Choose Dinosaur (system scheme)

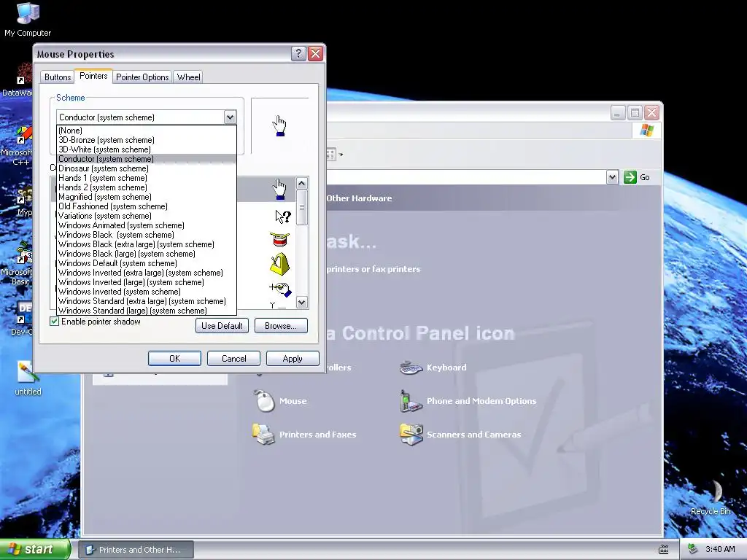146,168
